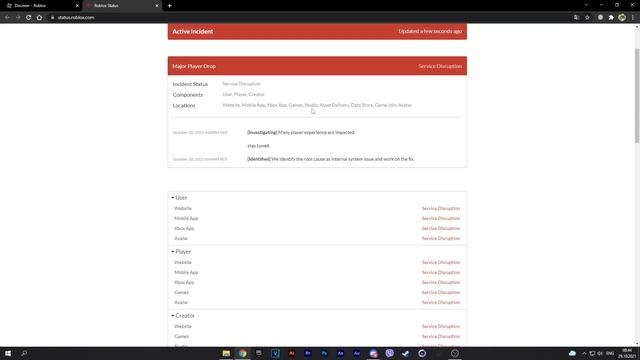
Task: Click the Components label
Action: tap(187, 95)
